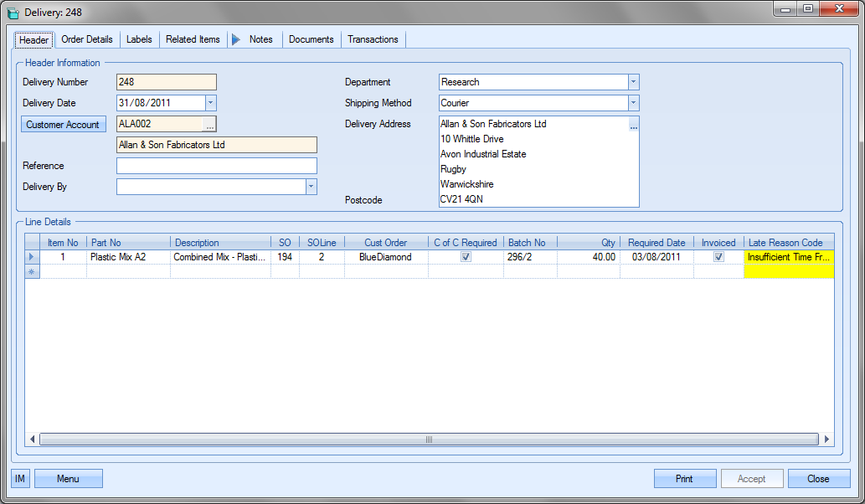
Task: Toggle the Invoiced checkbox in row 1
Action: coord(718,258)
